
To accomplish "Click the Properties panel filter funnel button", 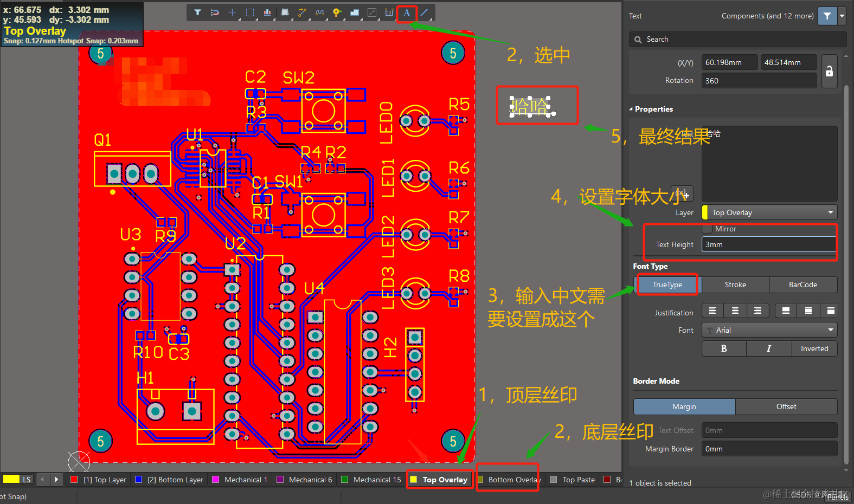I will click(x=827, y=16).
